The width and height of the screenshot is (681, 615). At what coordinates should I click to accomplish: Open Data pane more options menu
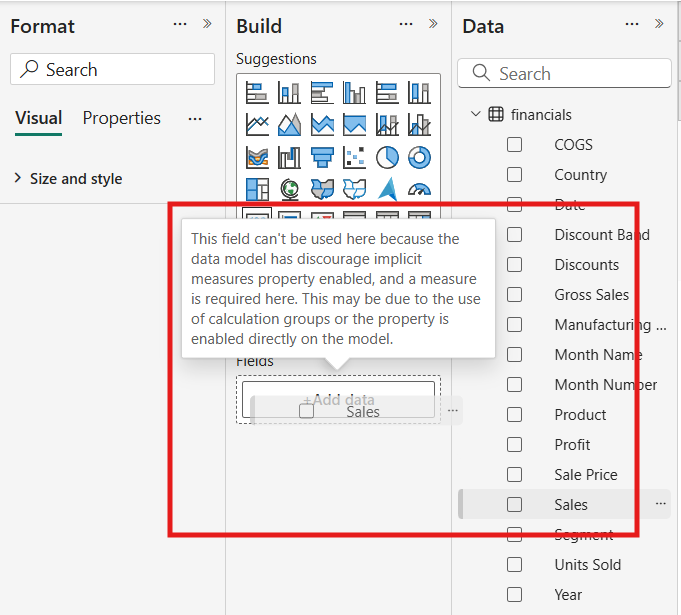click(632, 24)
